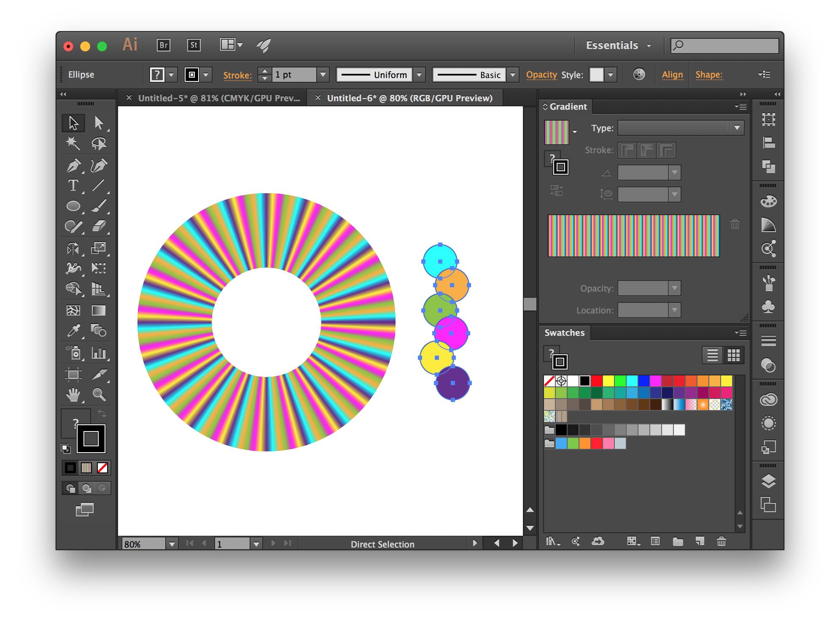Open the stroke weight dropdown

[x=323, y=75]
